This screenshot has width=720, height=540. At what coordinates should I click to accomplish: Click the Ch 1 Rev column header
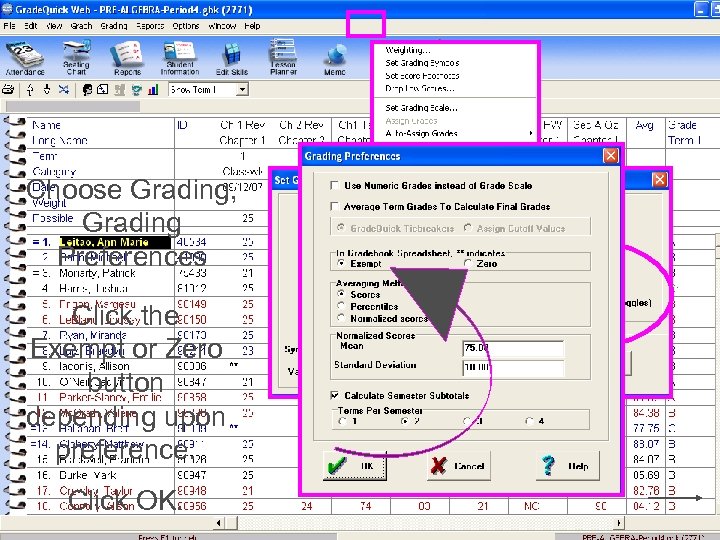pos(242,125)
